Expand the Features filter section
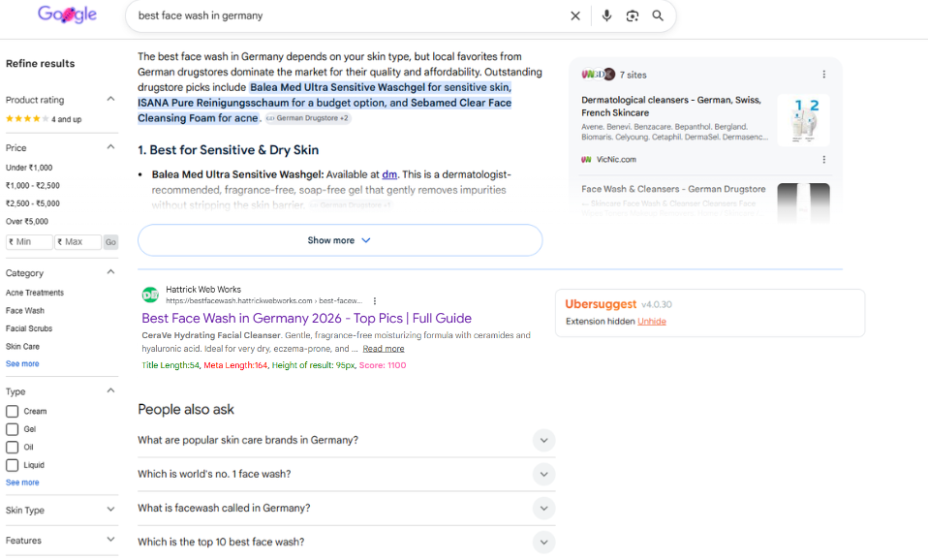 (110, 540)
